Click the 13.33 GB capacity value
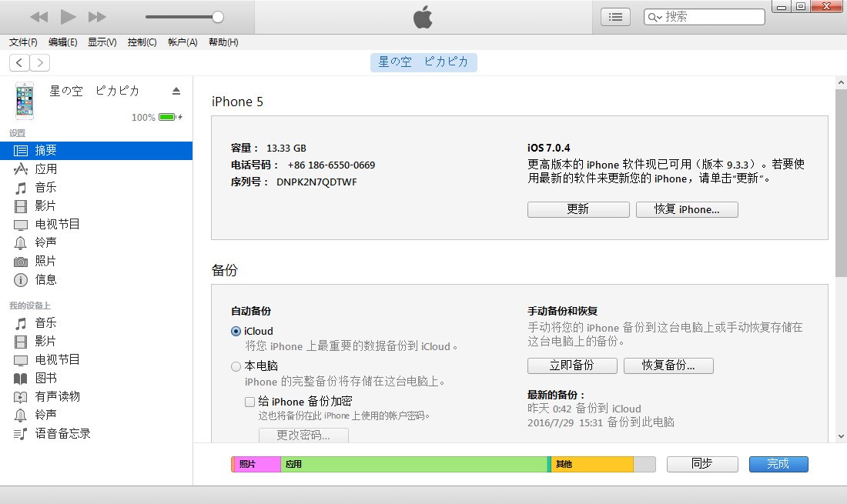The height and width of the screenshot is (504, 847). 286,148
